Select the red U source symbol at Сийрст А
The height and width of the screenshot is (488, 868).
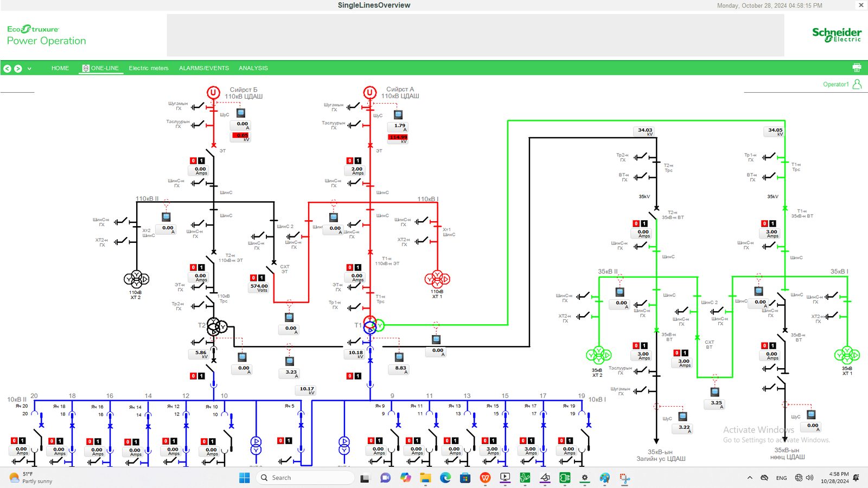[370, 93]
